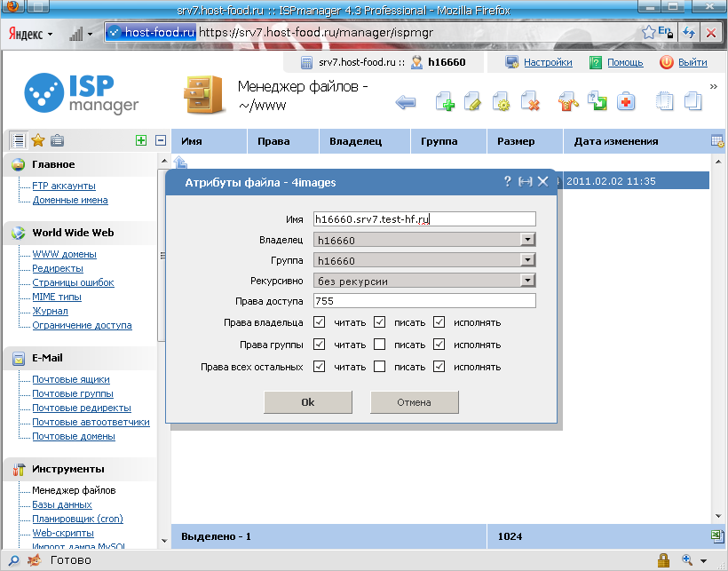This screenshot has height=571, width=728.
Task: Toggle owner read checkbox
Action: click(319, 322)
